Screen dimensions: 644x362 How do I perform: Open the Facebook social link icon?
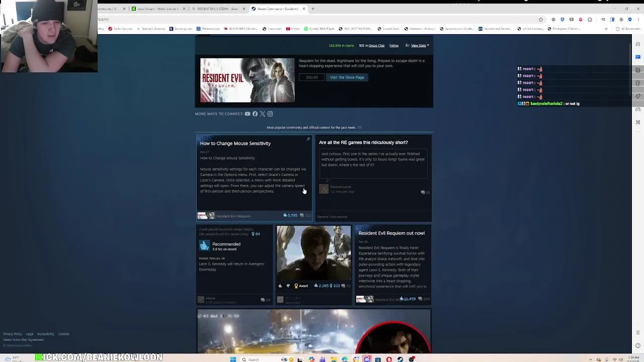click(255, 114)
